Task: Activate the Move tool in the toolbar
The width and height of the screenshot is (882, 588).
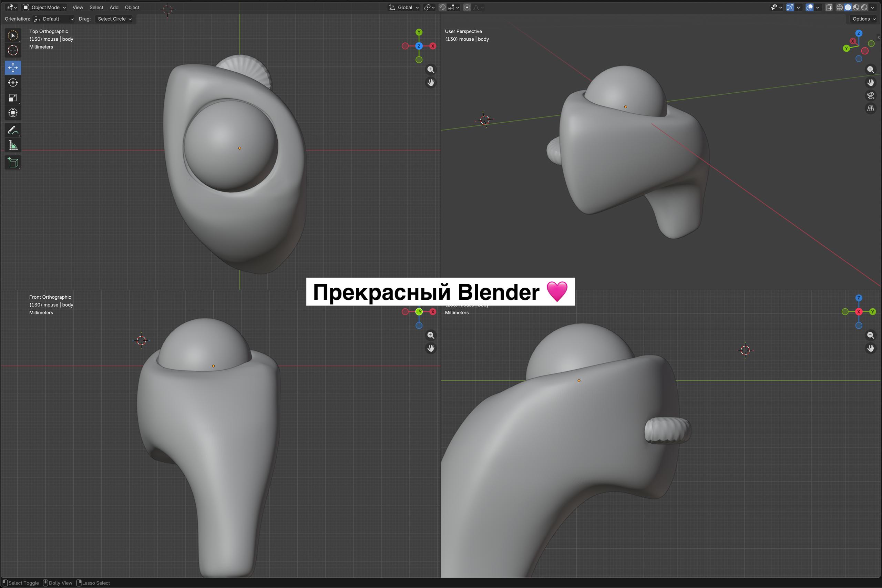Action: [x=13, y=68]
